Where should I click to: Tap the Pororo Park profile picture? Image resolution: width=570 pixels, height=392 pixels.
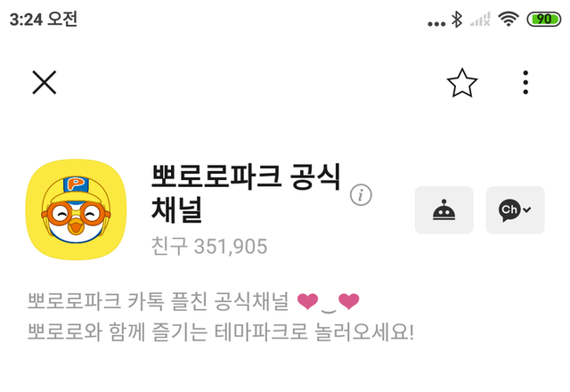click(x=76, y=209)
